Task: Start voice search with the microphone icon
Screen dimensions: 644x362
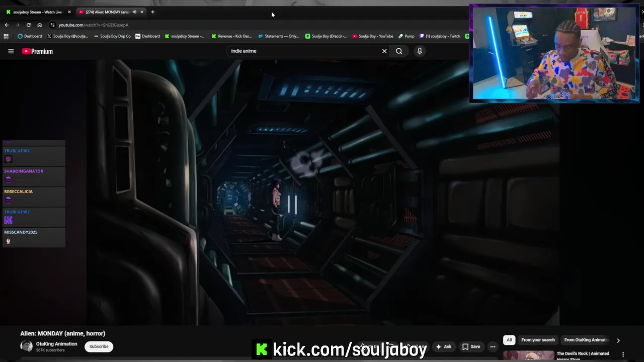Action: 420,51
